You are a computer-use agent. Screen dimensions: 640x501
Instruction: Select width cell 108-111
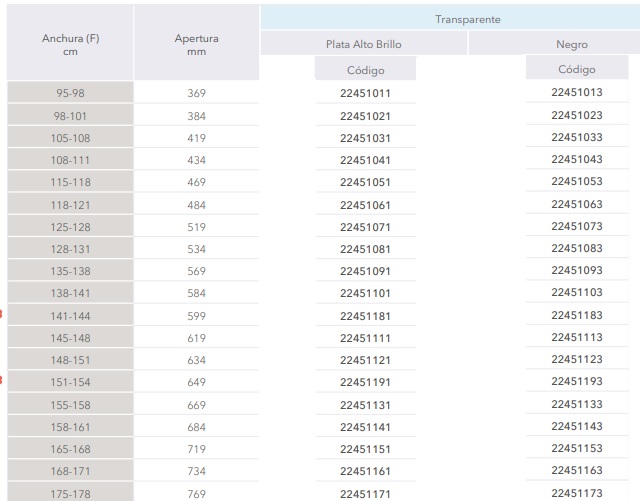click(x=70, y=159)
